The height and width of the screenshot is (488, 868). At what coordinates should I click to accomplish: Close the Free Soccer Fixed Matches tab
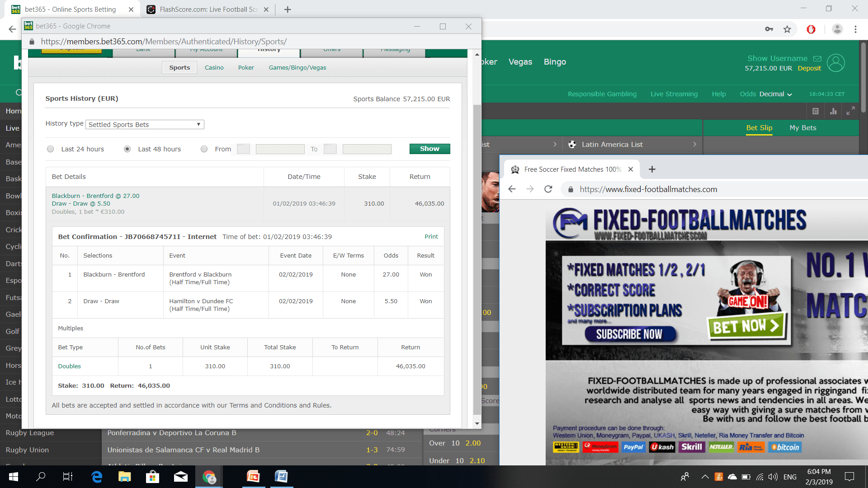(631, 169)
